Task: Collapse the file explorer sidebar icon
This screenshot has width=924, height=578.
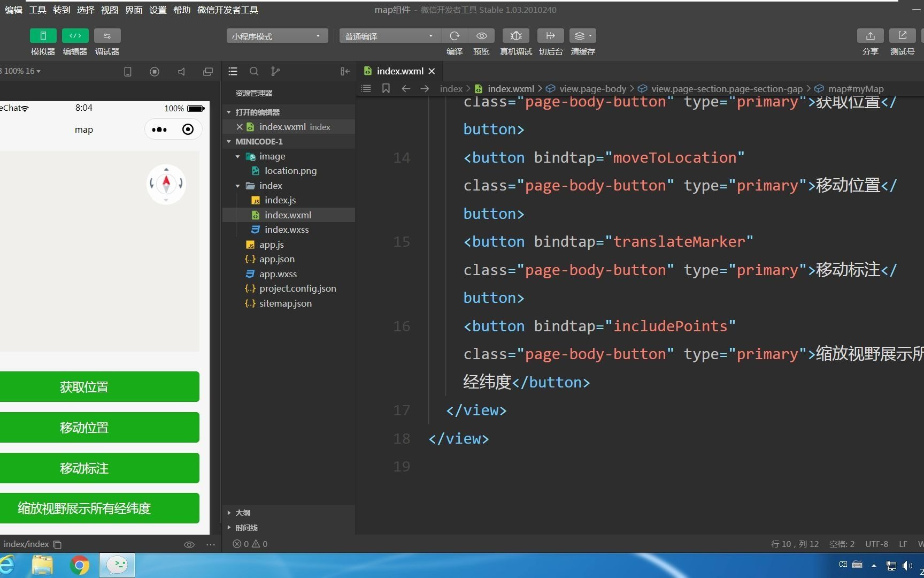Action: tap(345, 71)
